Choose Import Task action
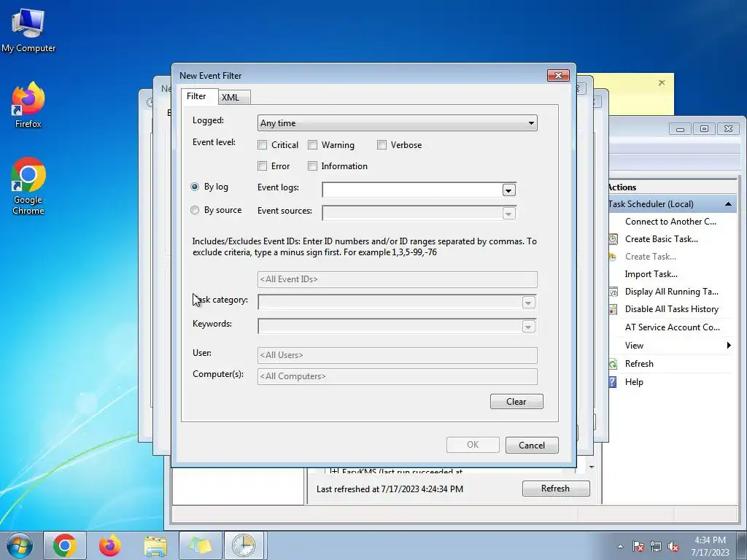The width and height of the screenshot is (747, 560). coord(651,274)
